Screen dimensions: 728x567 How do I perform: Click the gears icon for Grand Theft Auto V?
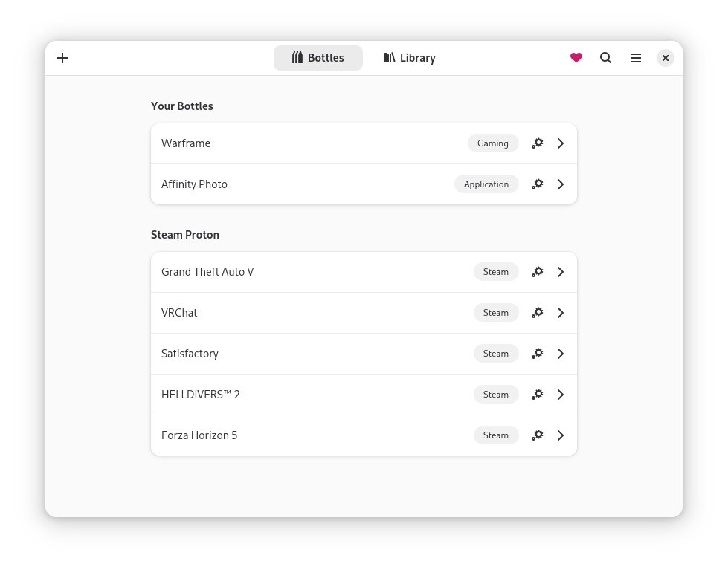click(x=537, y=272)
